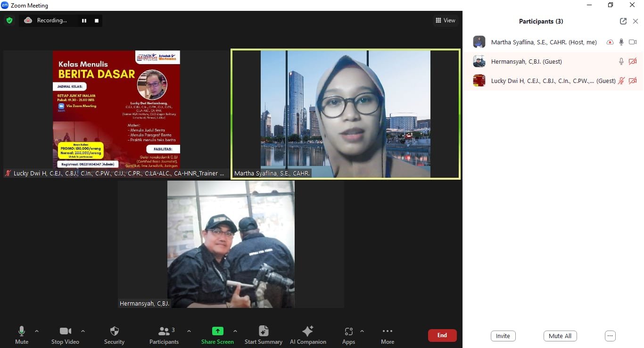644x348 pixels.
Task: Click Lucky Dwi H's avatar in participants list
Action: coord(479,81)
